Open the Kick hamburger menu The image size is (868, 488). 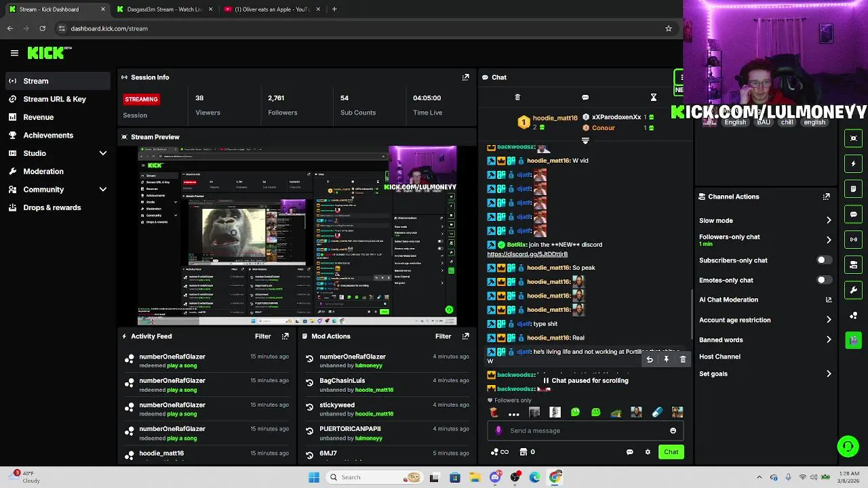[14, 52]
